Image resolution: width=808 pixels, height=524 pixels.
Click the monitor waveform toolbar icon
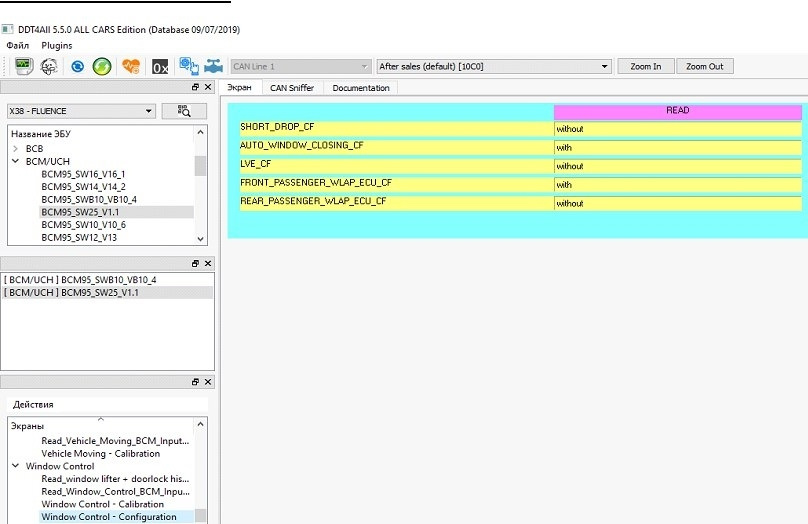tap(23, 66)
